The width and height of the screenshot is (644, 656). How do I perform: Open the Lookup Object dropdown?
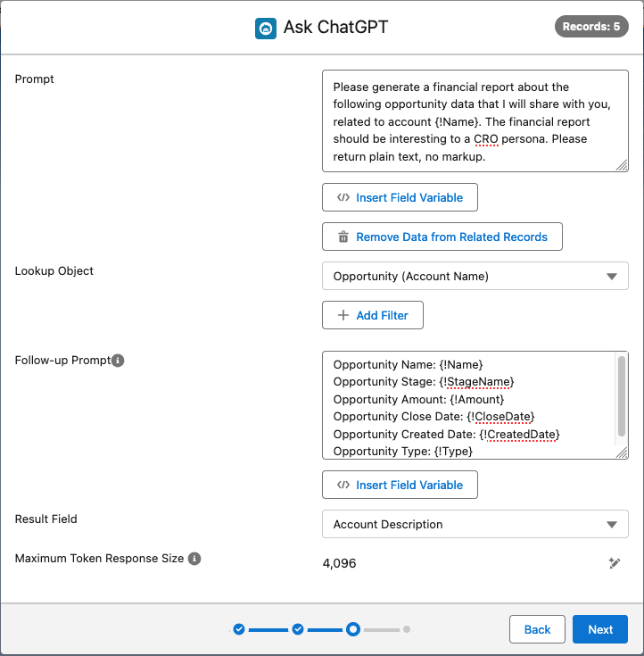click(475, 276)
